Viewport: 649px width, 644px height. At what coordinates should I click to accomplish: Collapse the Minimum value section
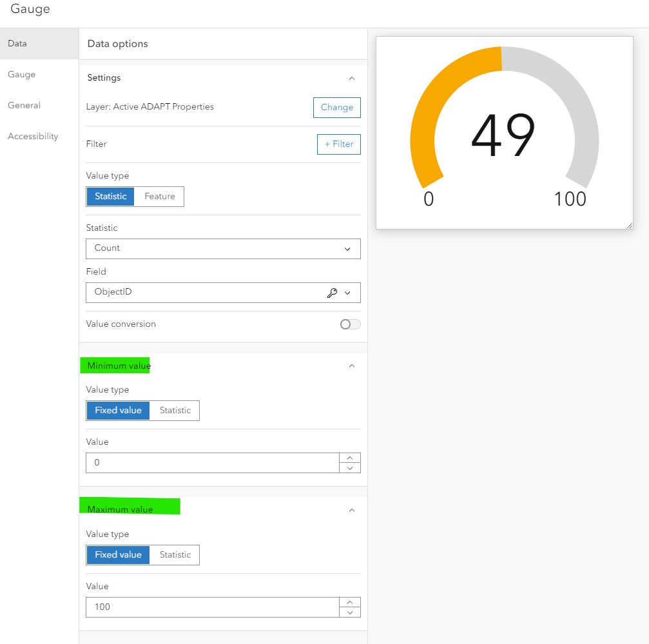pos(352,365)
